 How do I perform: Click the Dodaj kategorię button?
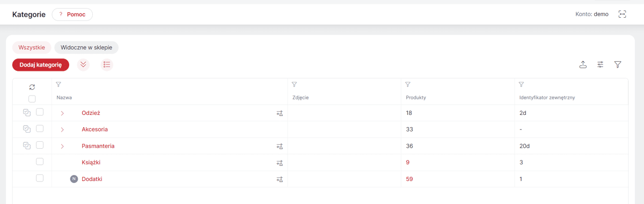pos(41,65)
